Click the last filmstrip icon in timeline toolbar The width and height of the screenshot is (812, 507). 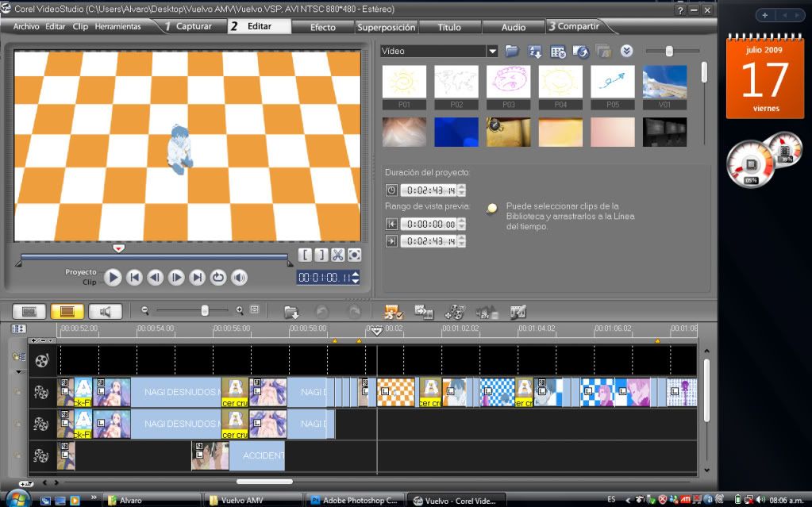tap(518, 312)
